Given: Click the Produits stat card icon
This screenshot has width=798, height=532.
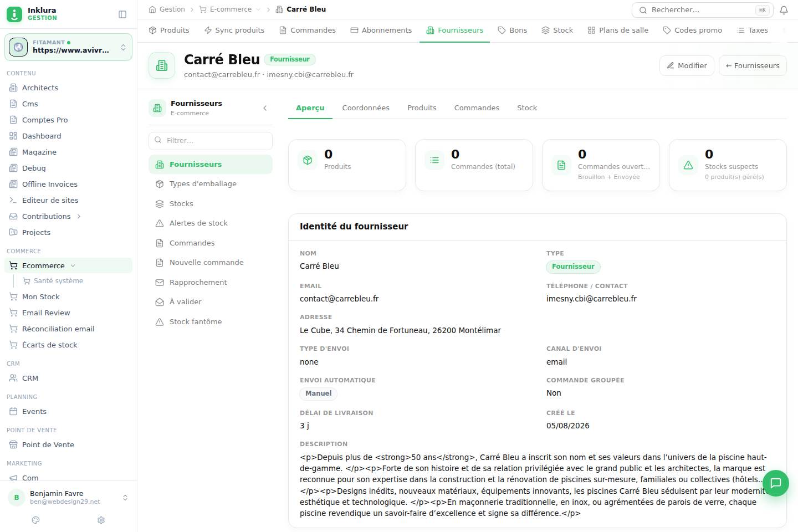Looking at the screenshot, I should point(308,160).
